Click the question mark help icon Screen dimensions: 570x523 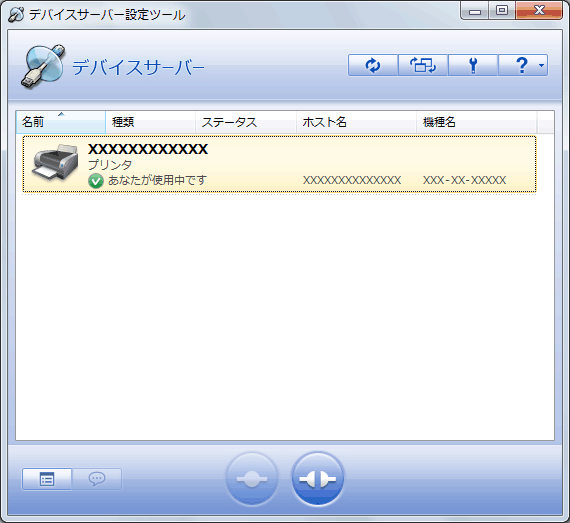[x=522, y=65]
